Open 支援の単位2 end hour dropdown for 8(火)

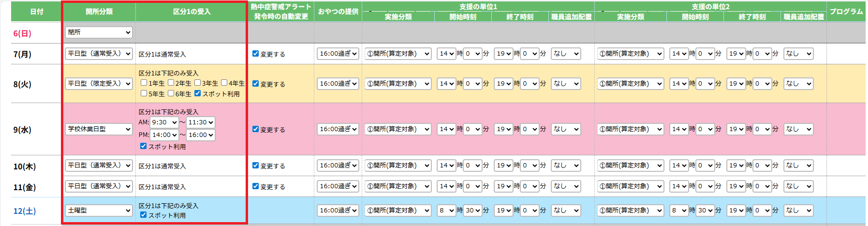[x=736, y=84]
